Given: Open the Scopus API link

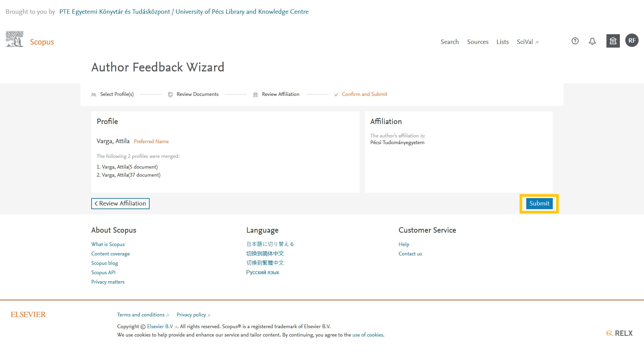Looking at the screenshot, I should coord(103,273).
